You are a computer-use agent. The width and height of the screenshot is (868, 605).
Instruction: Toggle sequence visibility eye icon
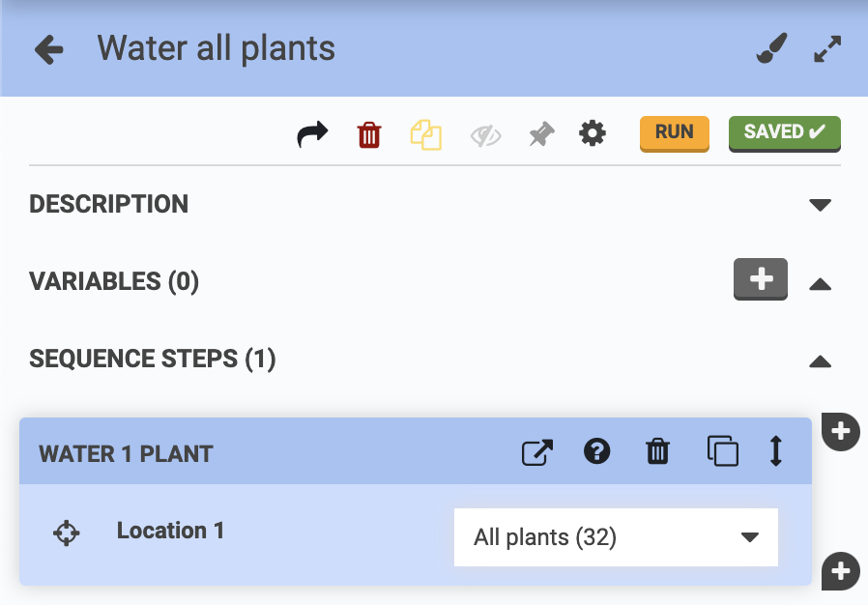[485, 135]
